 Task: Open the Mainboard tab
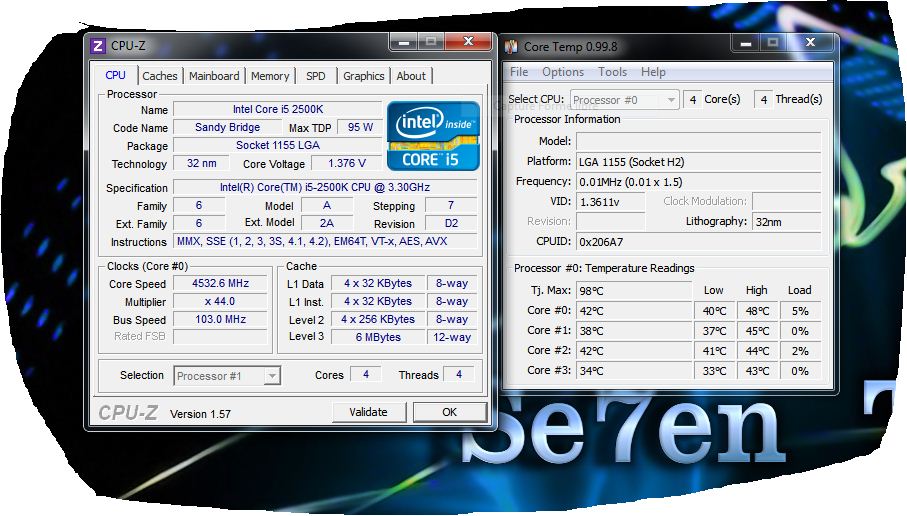[x=214, y=76]
